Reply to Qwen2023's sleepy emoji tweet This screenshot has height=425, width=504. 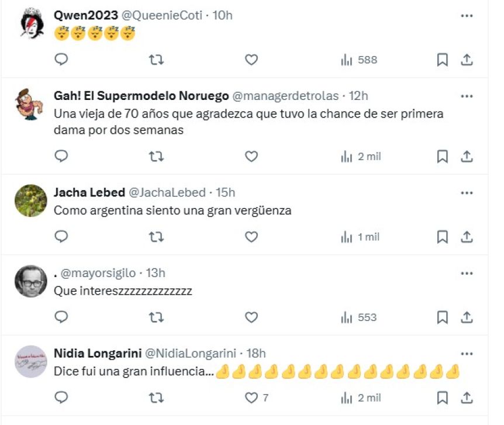click(61, 60)
